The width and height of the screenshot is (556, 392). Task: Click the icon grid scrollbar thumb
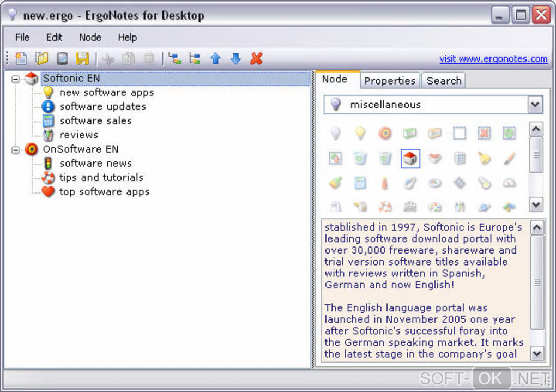point(536,155)
